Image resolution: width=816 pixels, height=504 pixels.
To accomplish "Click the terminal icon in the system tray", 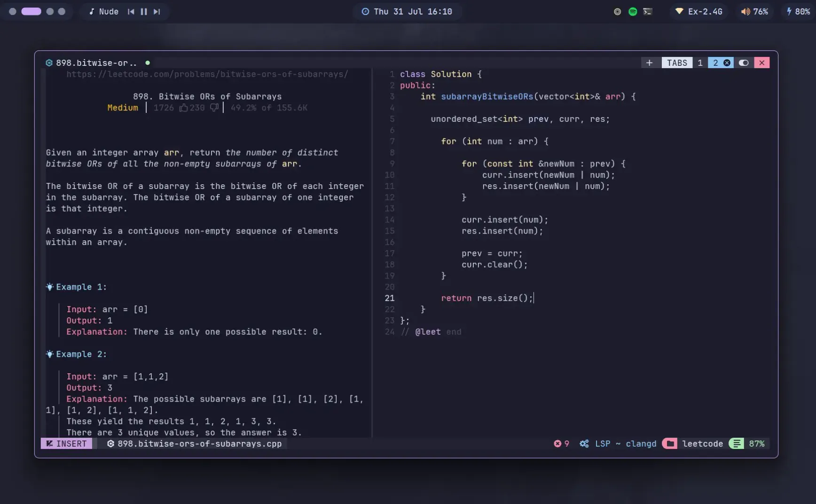I will pos(647,12).
